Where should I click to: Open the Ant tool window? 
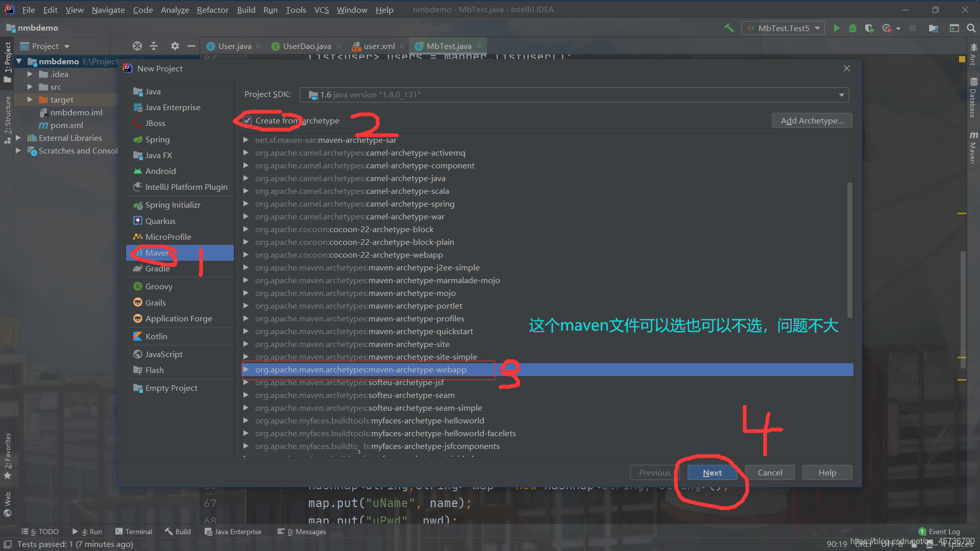[973, 54]
